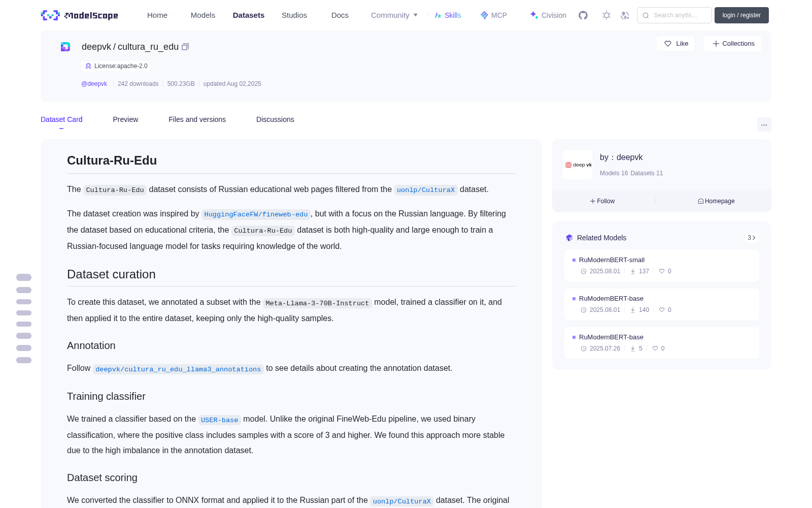
Task: Click the login / register button
Action: click(741, 15)
